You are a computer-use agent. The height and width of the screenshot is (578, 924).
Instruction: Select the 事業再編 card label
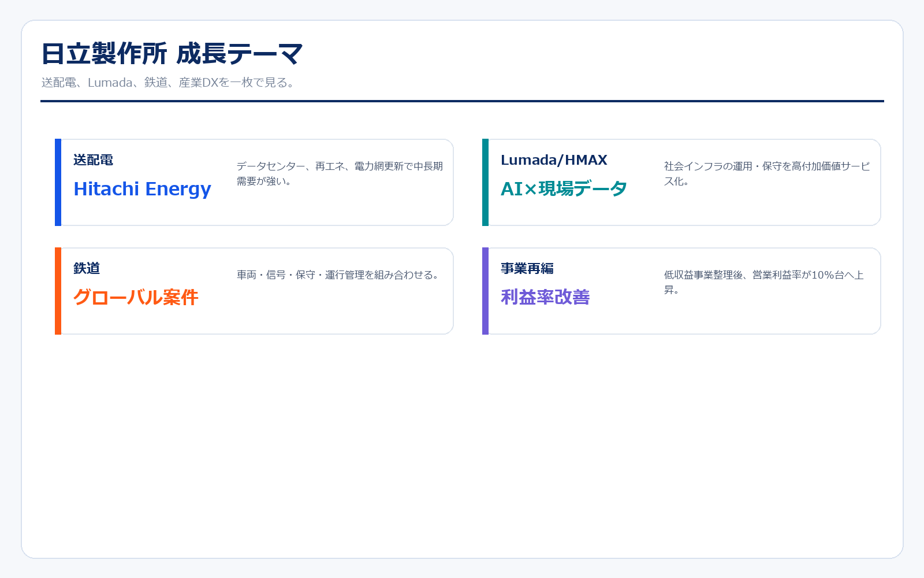pos(527,269)
